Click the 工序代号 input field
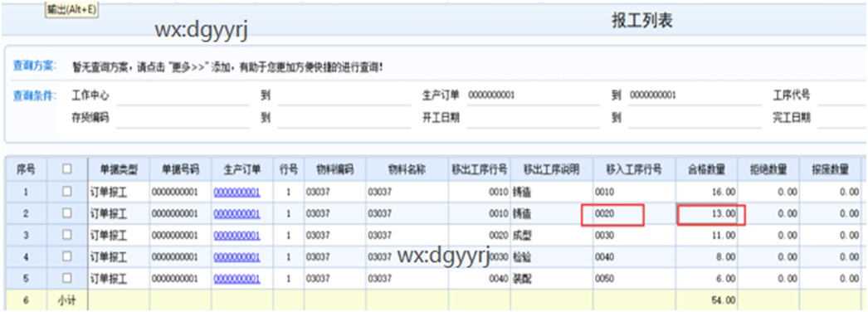Viewport: 868px width, 312px height. 842,95
